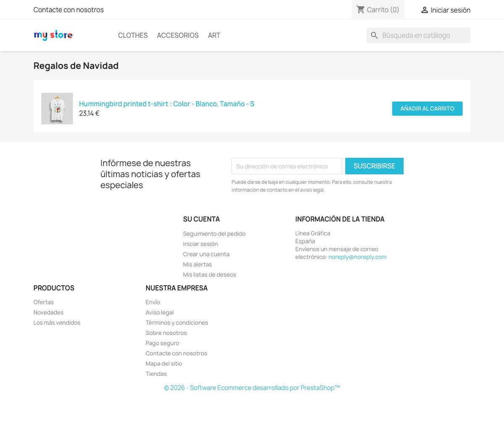This screenshot has width=504, height=425.
Task: Open the Art menu
Action: tap(214, 36)
